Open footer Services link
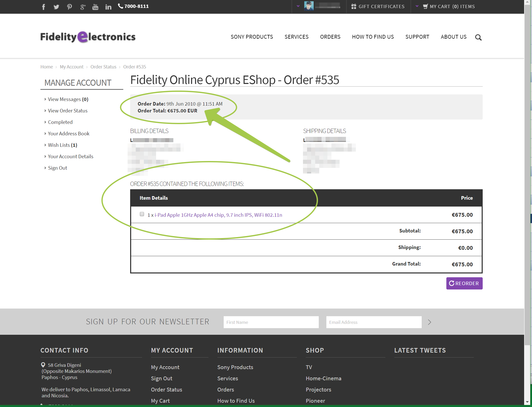This screenshot has width=532, height=407. (227, 378)
